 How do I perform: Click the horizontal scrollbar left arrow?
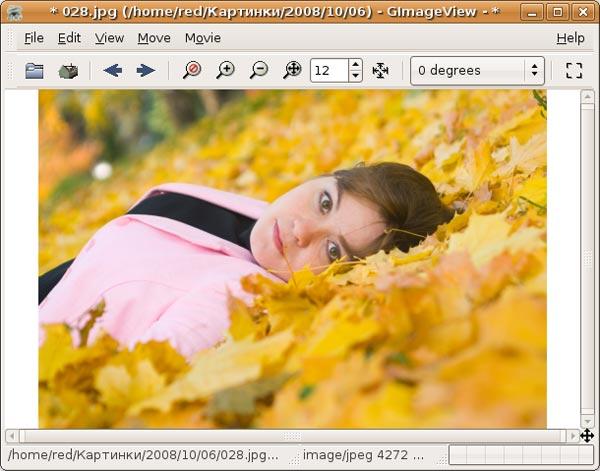tap(12, 436)
